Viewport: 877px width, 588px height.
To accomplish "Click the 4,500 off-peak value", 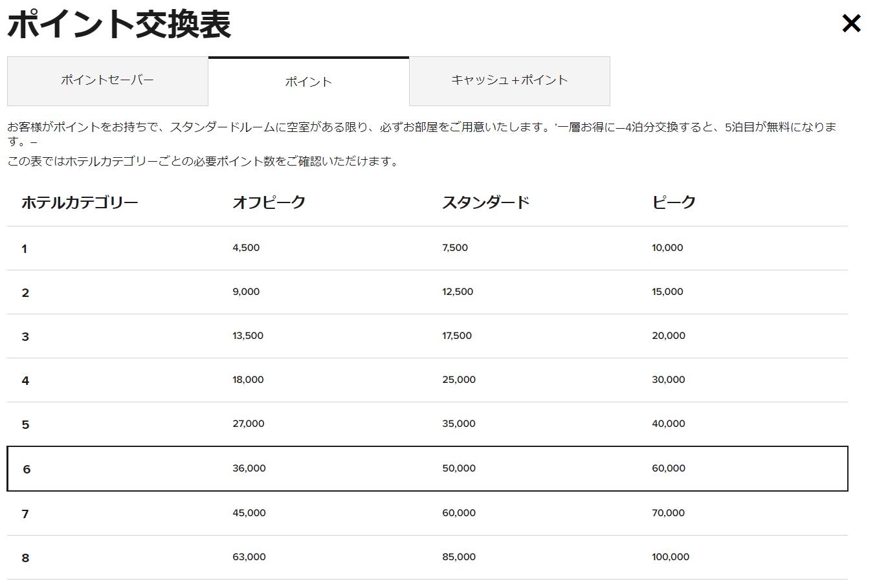I will 246,248.
